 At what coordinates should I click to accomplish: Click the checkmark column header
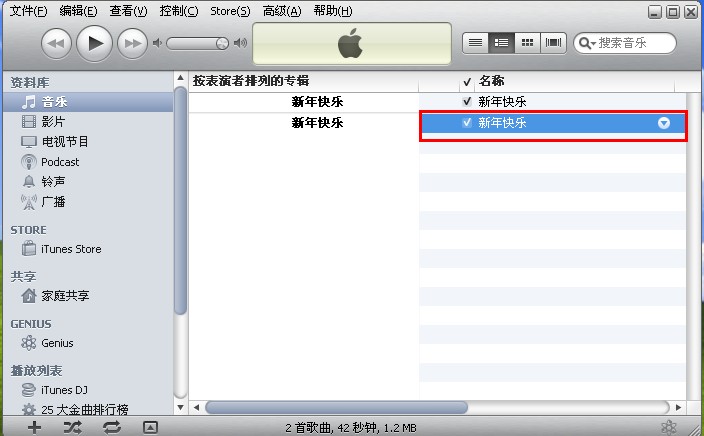(467, 81)
